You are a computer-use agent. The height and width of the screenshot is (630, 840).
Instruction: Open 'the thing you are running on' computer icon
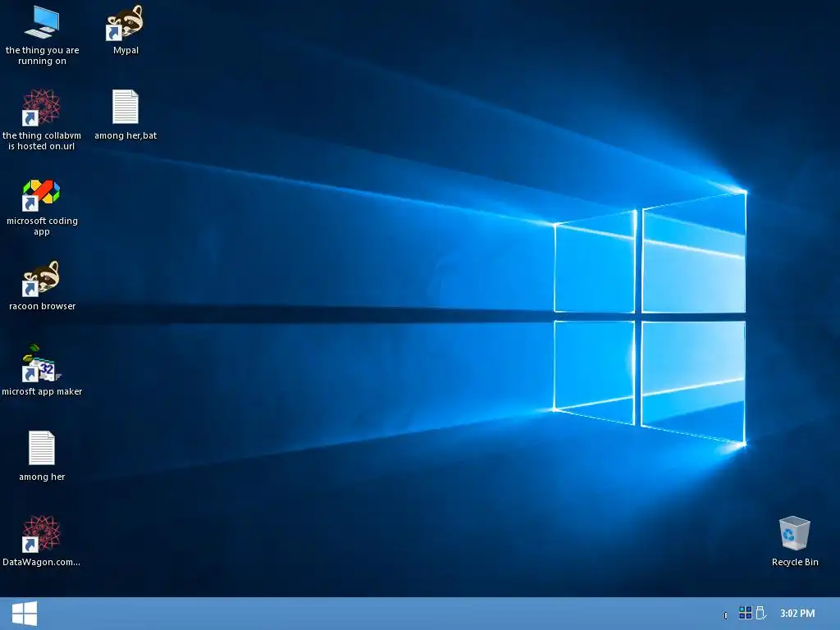coord(42,22)
